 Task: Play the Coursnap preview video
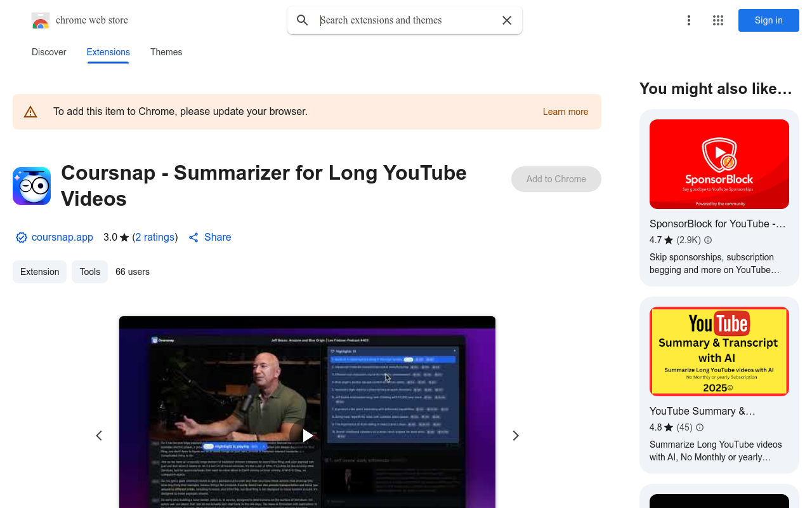pos(307,436)
